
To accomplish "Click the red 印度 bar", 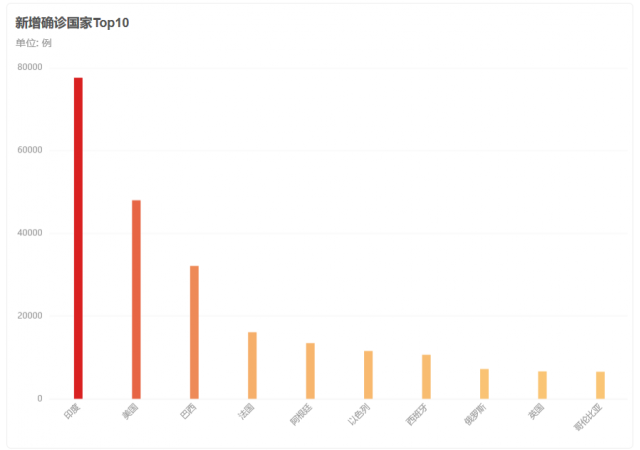I will 78,238.
